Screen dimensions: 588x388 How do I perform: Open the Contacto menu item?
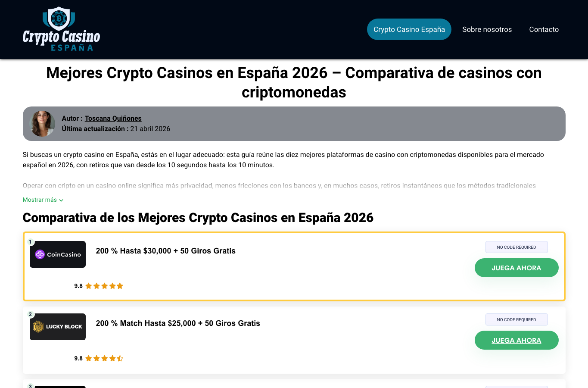point(544,29)
